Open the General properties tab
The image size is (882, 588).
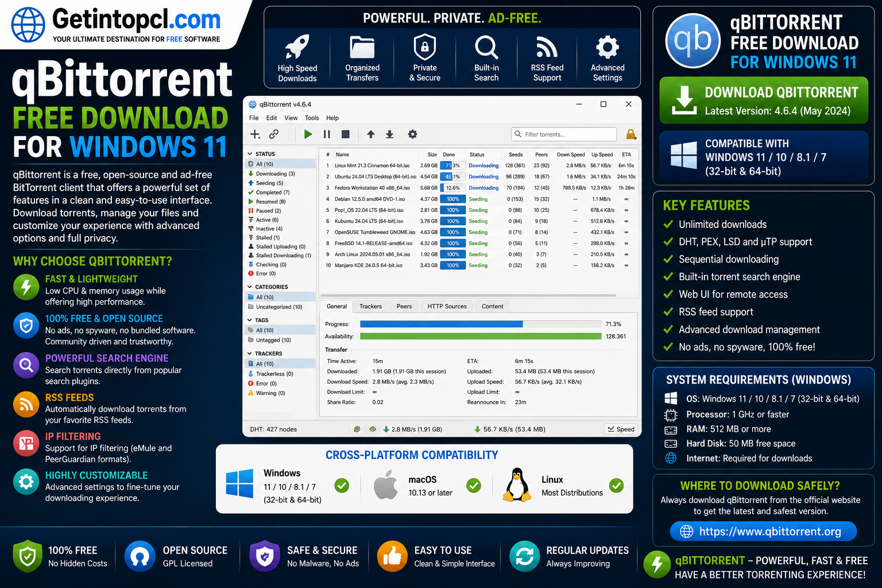336,306
